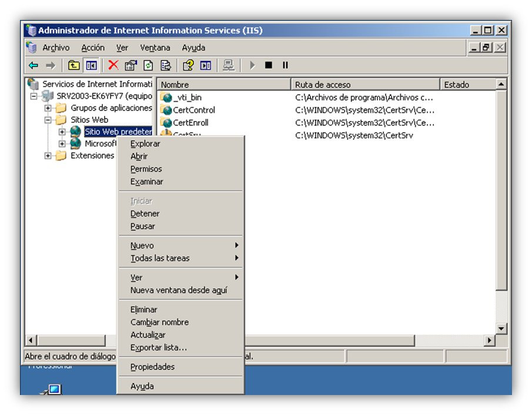Click the IIS title bar application icon
The height and width of the screenshot is (415, 532).
coord(31,30)
